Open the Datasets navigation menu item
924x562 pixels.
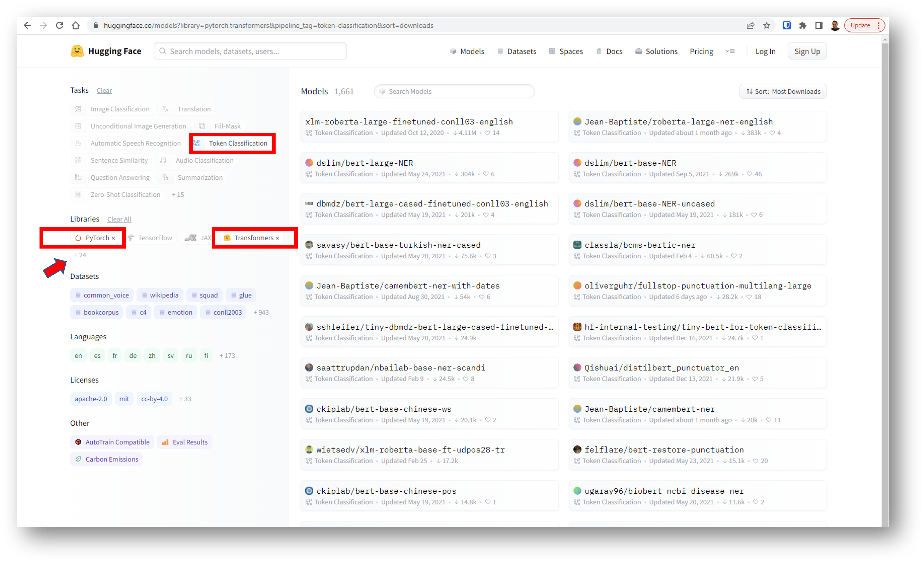[x=517, y=51]
